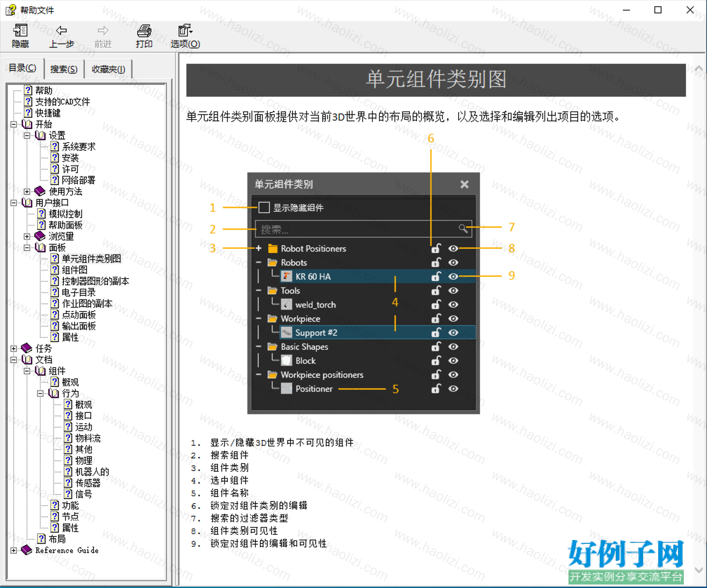Click the 搜索... field in the panel
The width and height of the screenshot is (707, 588).
point(363,229)
